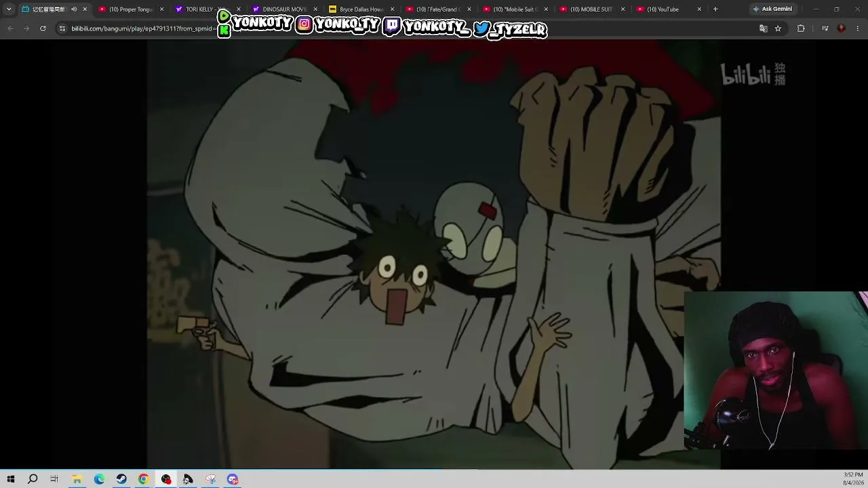Launch Microsoft Edge from the taskbar
The image size is (868, 488).
tap(99, 479)
